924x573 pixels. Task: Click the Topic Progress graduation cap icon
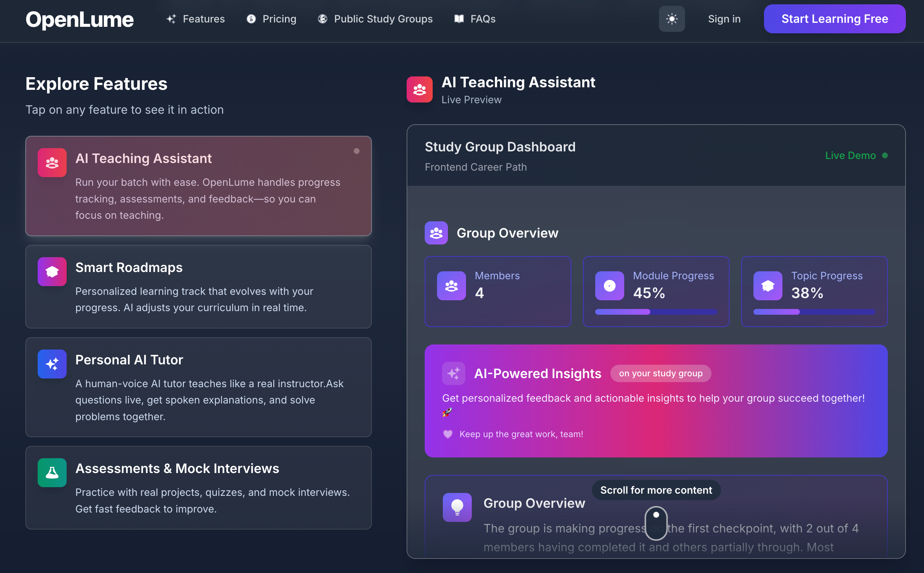pos(768,286)
